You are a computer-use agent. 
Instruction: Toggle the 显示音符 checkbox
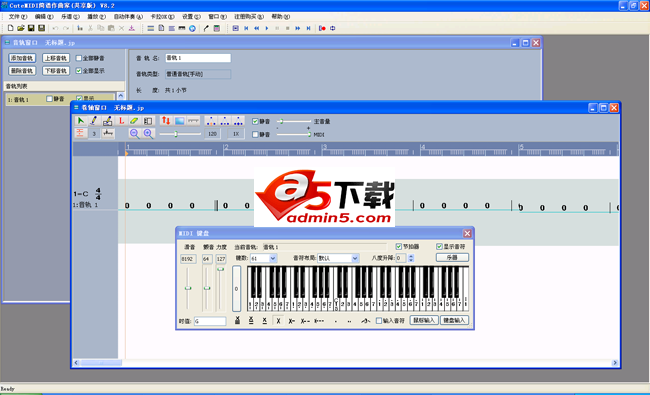(439, 247)
